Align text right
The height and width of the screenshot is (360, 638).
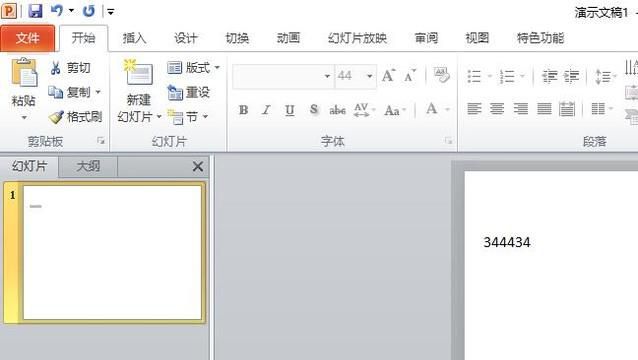(x=520, y=109)
